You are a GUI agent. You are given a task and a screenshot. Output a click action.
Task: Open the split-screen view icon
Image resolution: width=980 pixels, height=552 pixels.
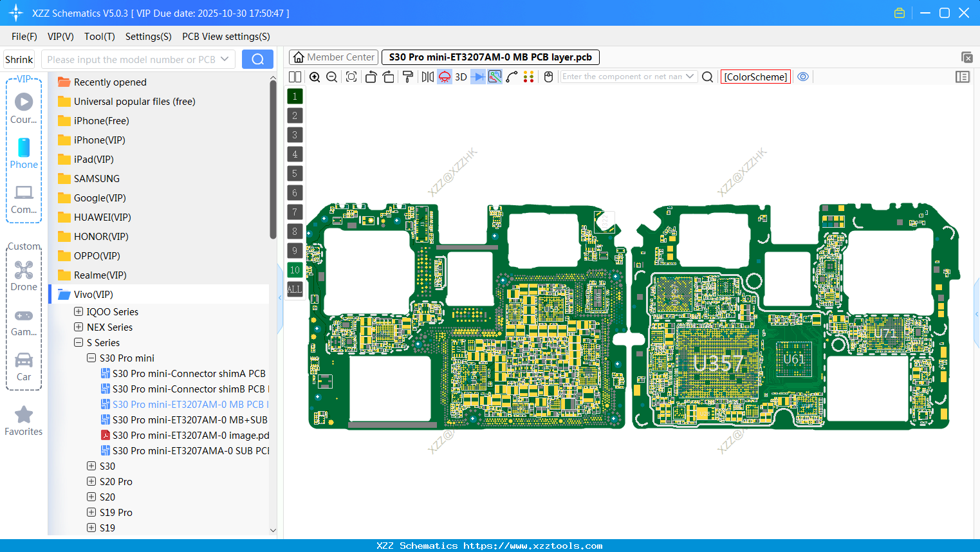tap(295, 77)
